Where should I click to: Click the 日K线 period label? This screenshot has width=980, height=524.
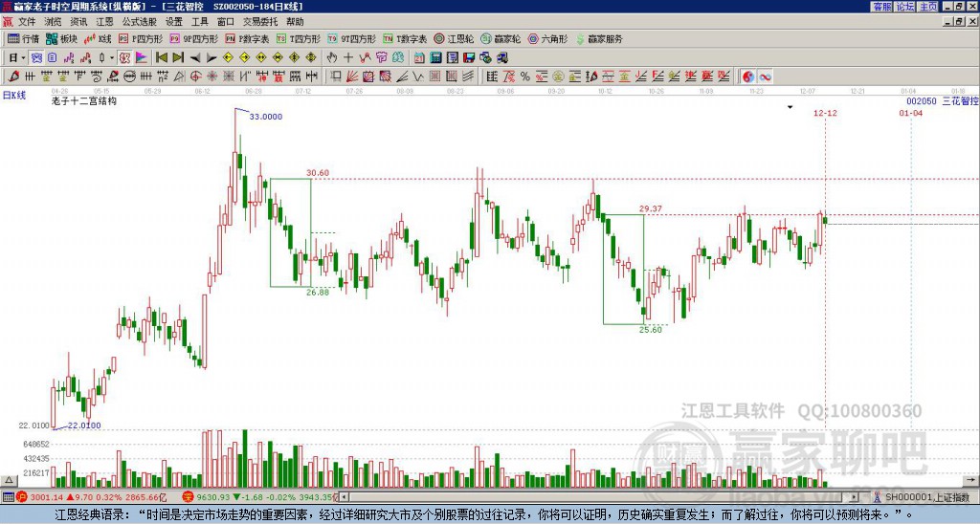(x=14, y=96)
